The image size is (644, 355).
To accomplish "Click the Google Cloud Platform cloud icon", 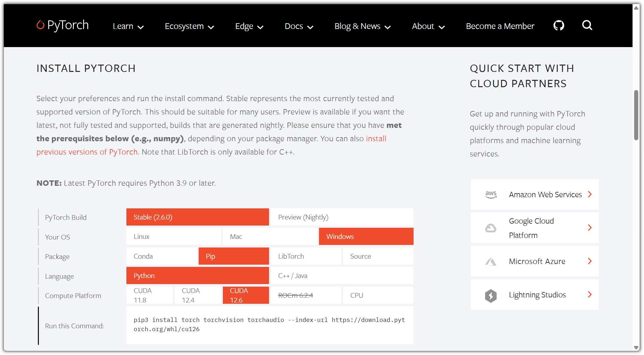I will 491,228.
